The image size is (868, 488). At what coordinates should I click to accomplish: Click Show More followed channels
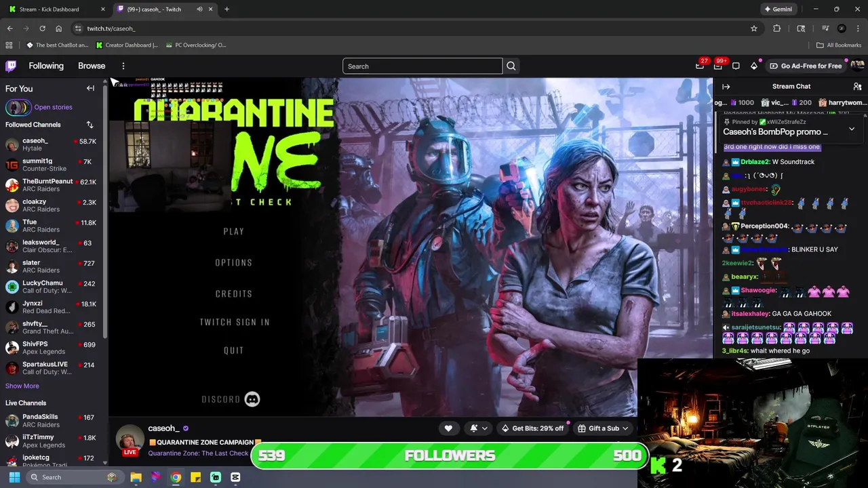[x=22, y=386]
